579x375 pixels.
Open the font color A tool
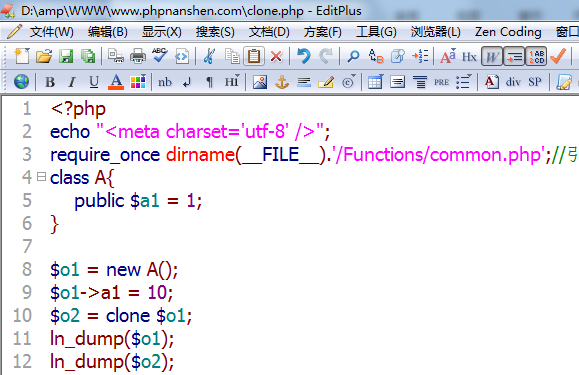116,82
